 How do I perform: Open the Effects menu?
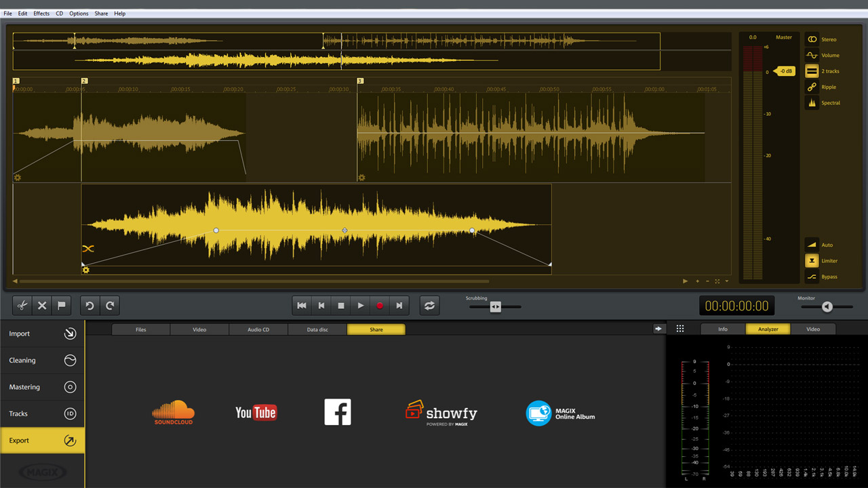41,13
